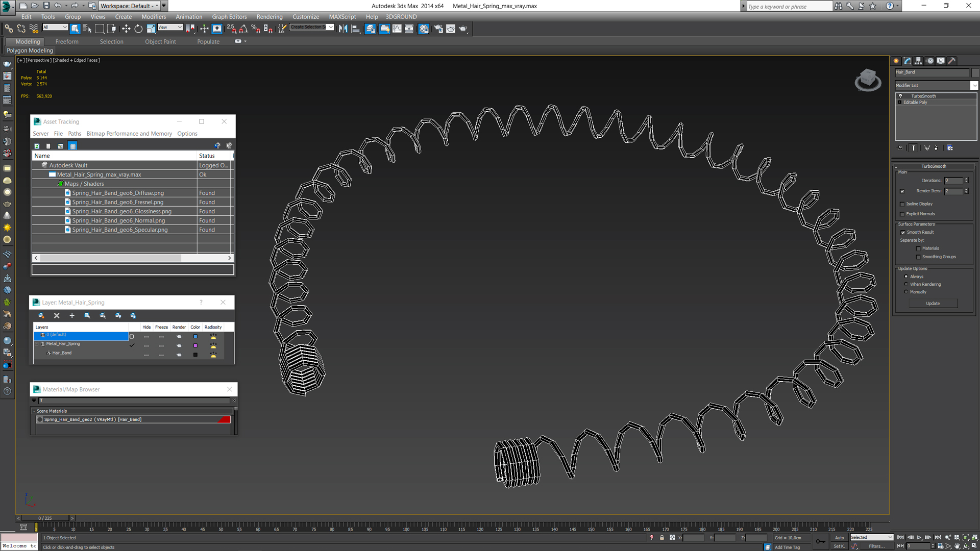This screenshot has height=551, width=980.
Task: Select the When Rendering update option
Action: pyautogui.click(x=906, y=284)
